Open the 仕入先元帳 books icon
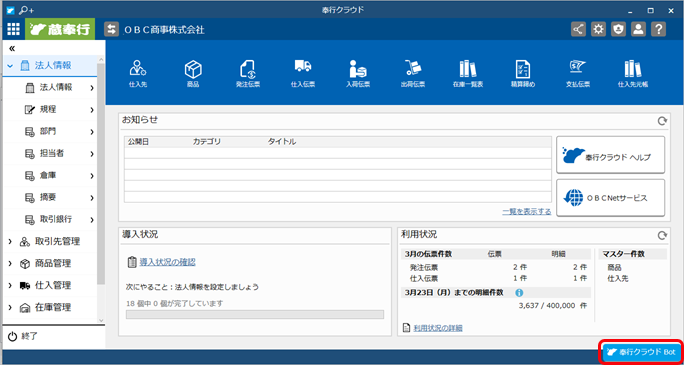Viewport: 684px width, 365px height. [633, 73]
